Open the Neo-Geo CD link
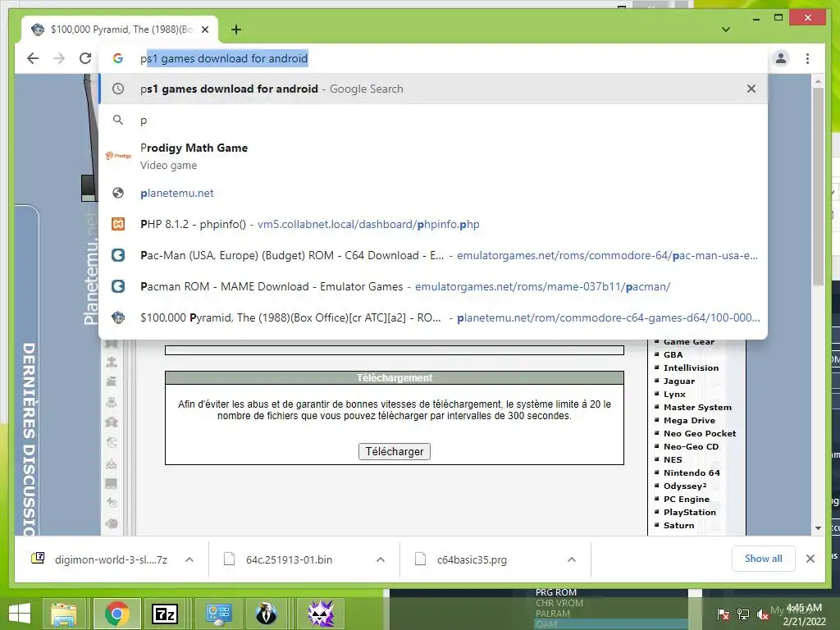The image size is (840, 630). pos(691,447)
